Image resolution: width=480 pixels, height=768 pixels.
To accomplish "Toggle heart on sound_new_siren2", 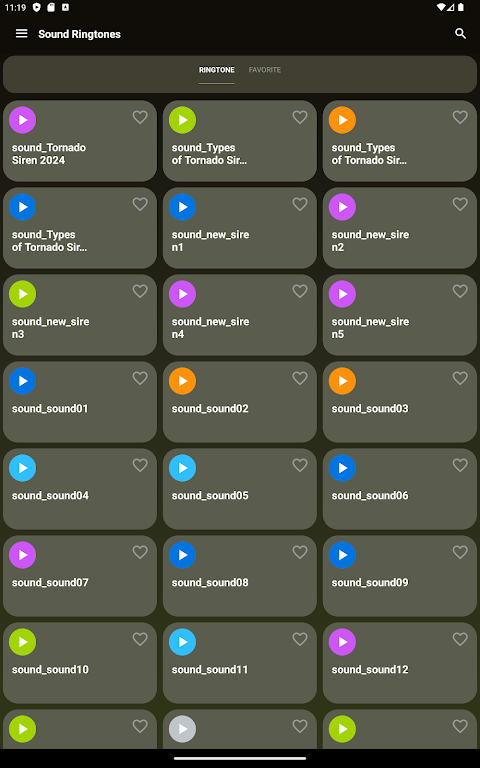I will (x=460, y=204).
